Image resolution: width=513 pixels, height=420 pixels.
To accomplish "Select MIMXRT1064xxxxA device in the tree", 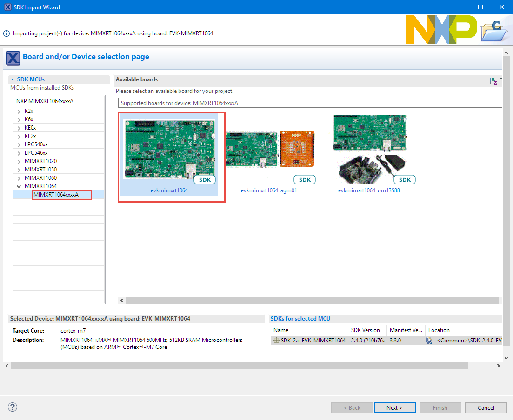I will [x=56, y=195].
